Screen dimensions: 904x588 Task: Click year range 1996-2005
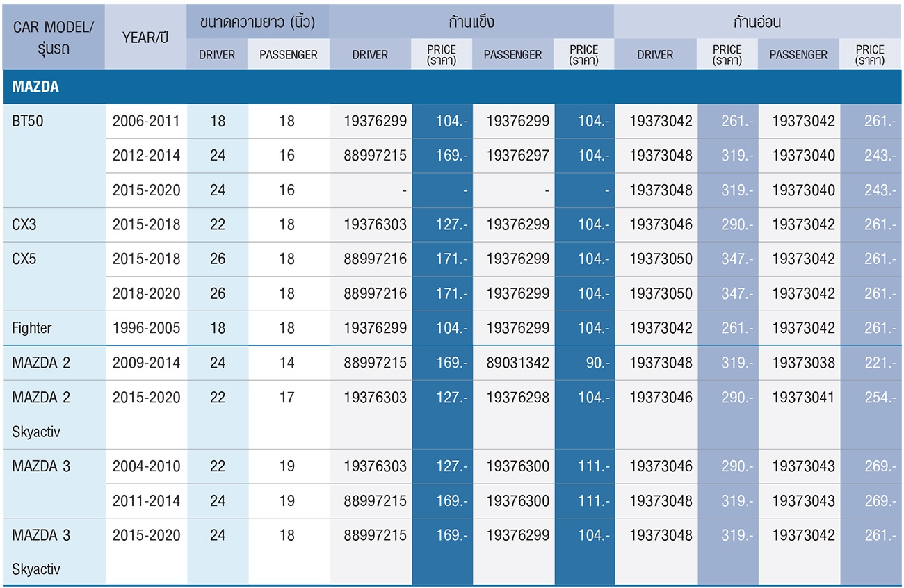146,328
